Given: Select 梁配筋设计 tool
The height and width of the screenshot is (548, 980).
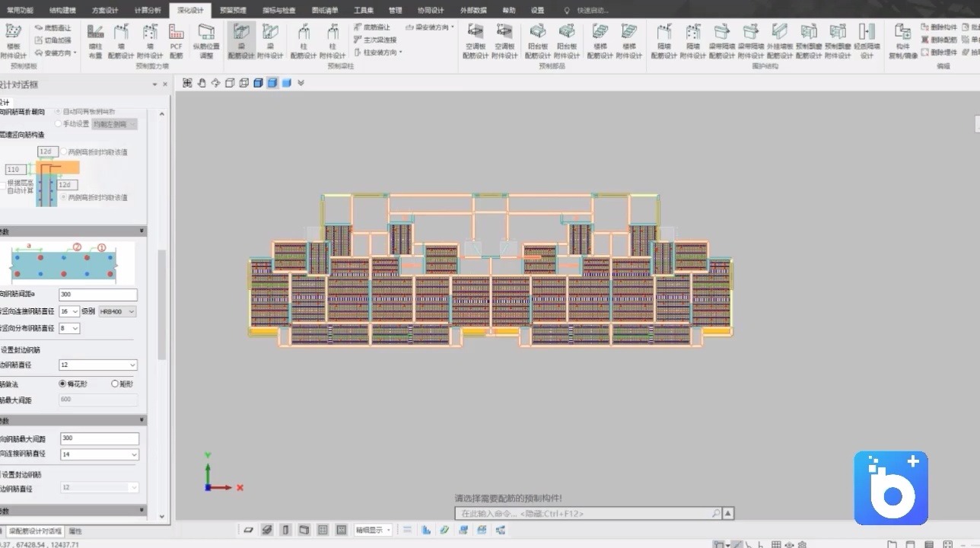Looking at the screenshot, I should coord(241,40).
